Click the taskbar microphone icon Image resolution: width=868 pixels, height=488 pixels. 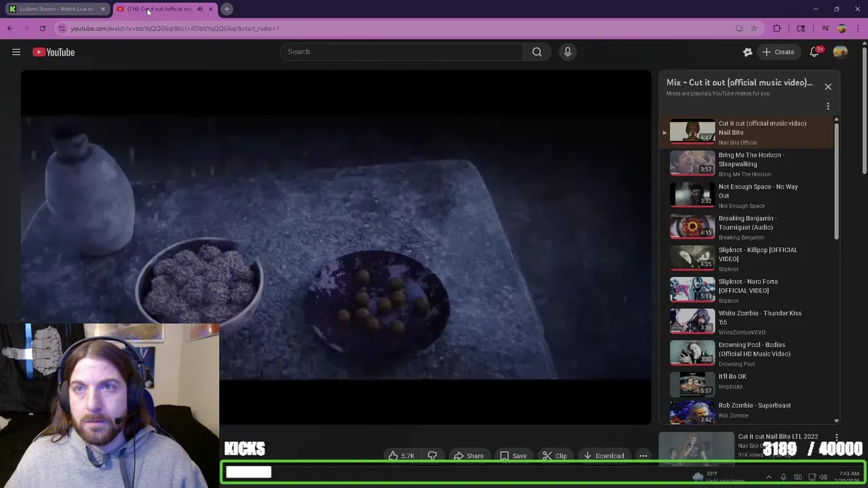[783, 477]
